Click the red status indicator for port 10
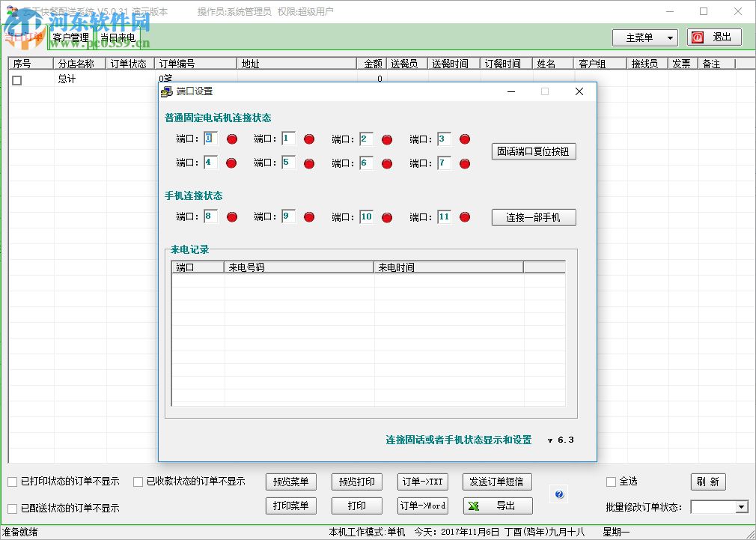 coord(387,218)
